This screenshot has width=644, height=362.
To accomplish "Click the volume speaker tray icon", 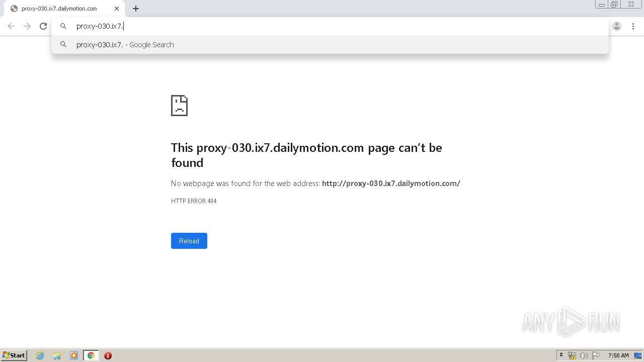I will pos(584,355).
